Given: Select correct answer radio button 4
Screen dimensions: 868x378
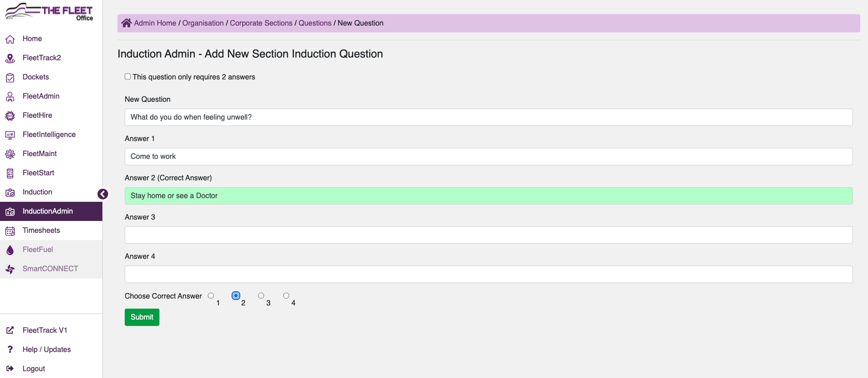Looking at the screenshot, I should coord(286,296).
